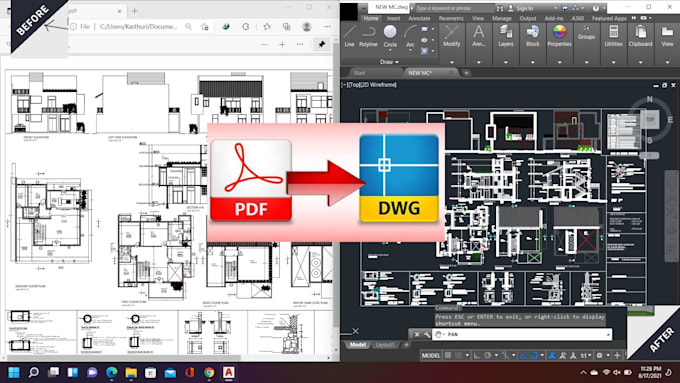Click the Sign In button in AutoCAD
The image size is (680, 383).
[x=524, y=8]
